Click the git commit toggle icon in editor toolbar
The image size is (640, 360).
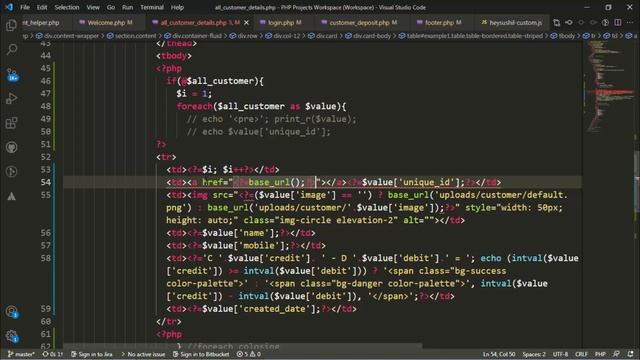coord(569,22)
